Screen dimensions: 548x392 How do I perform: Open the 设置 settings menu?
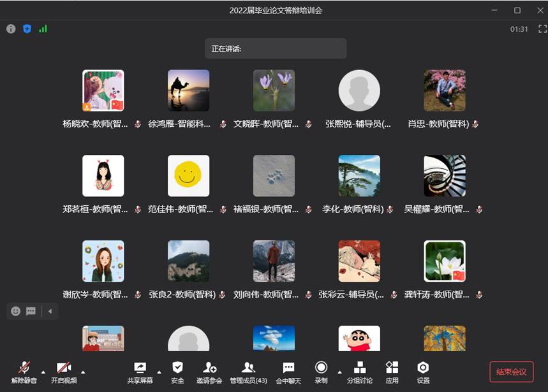pyautogui.click(x=423, y=372)
